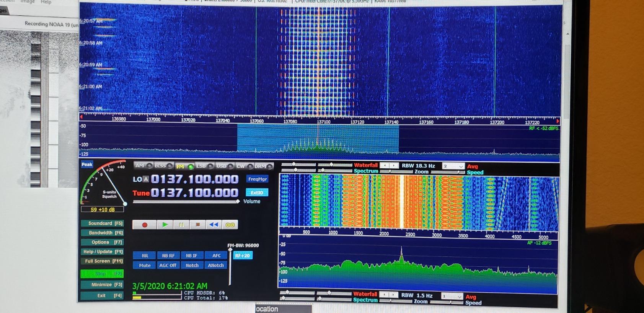Enable the ANotch auto notch

tap(216, 265)
